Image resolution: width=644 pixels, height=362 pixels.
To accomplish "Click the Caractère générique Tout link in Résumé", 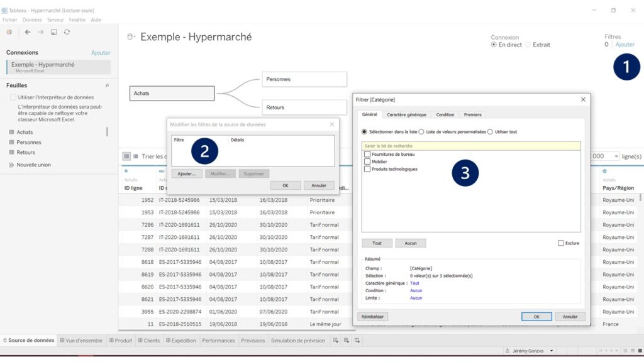I will [x=414, y=283].
